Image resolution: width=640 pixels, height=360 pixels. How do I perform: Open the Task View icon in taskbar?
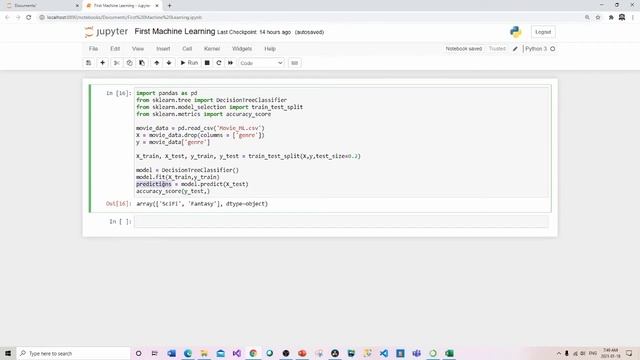155,353
